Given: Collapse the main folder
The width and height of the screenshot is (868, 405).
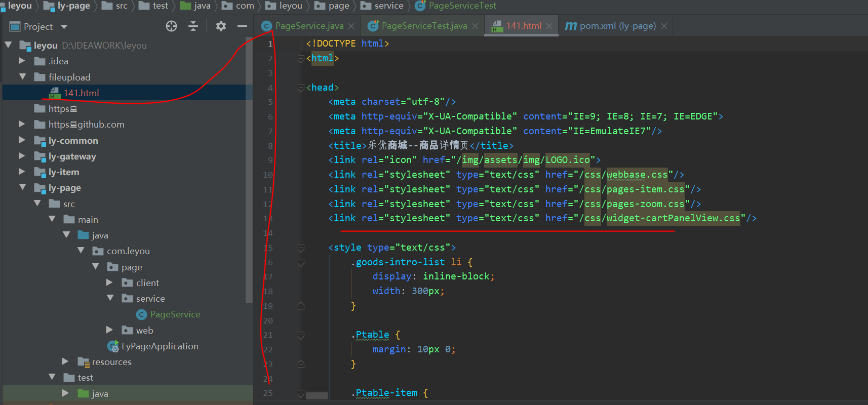Looking at the screenshot, I should pos(52,219).
